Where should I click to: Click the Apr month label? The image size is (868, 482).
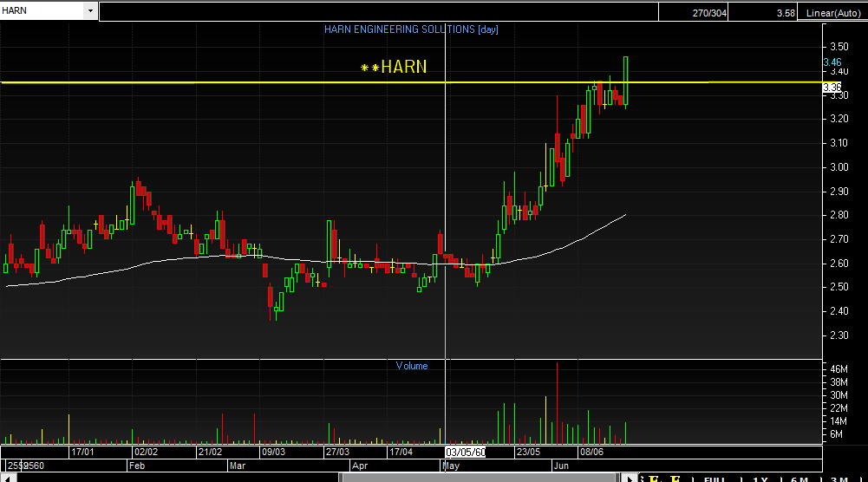pyautogui.click(x=360, y=466)
